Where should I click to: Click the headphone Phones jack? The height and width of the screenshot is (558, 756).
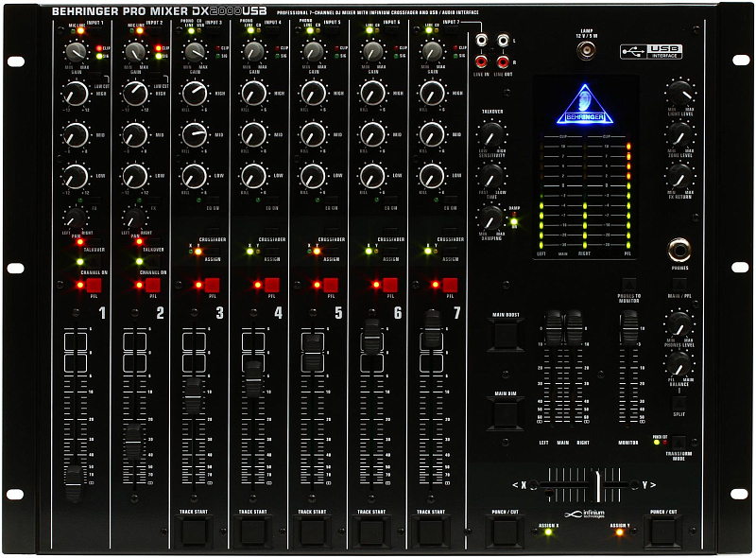(679, 250)
